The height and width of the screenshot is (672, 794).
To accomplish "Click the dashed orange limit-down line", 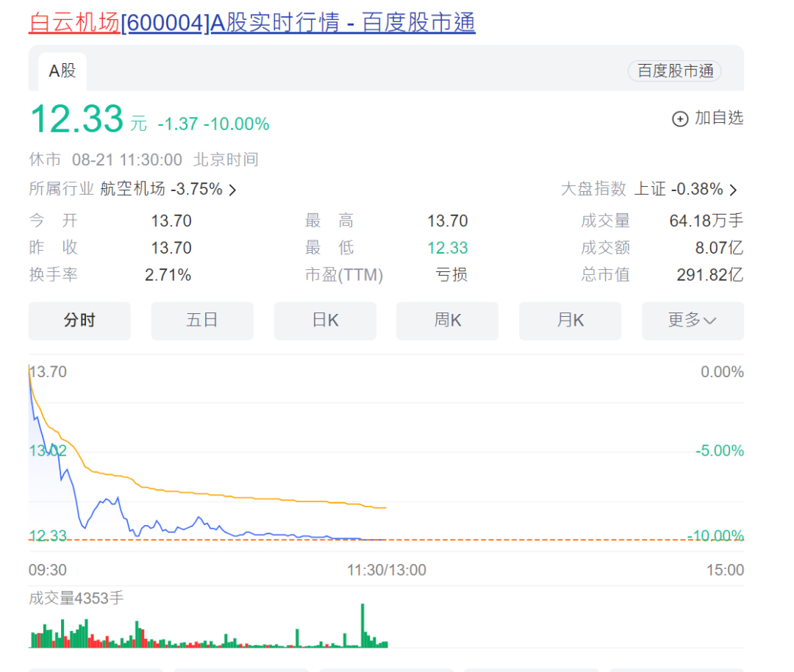I will pyautogui.click(x=515, y=540).
